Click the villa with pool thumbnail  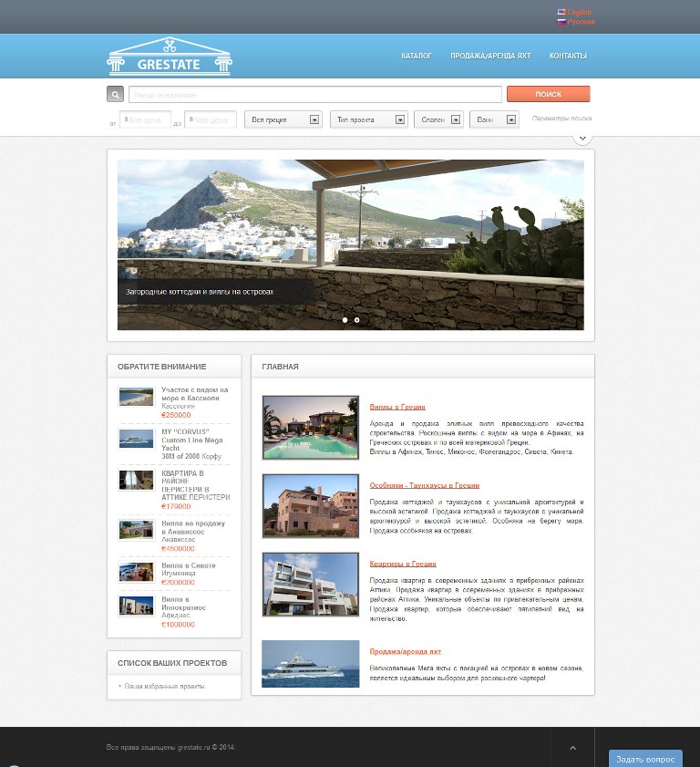(311, 428)
